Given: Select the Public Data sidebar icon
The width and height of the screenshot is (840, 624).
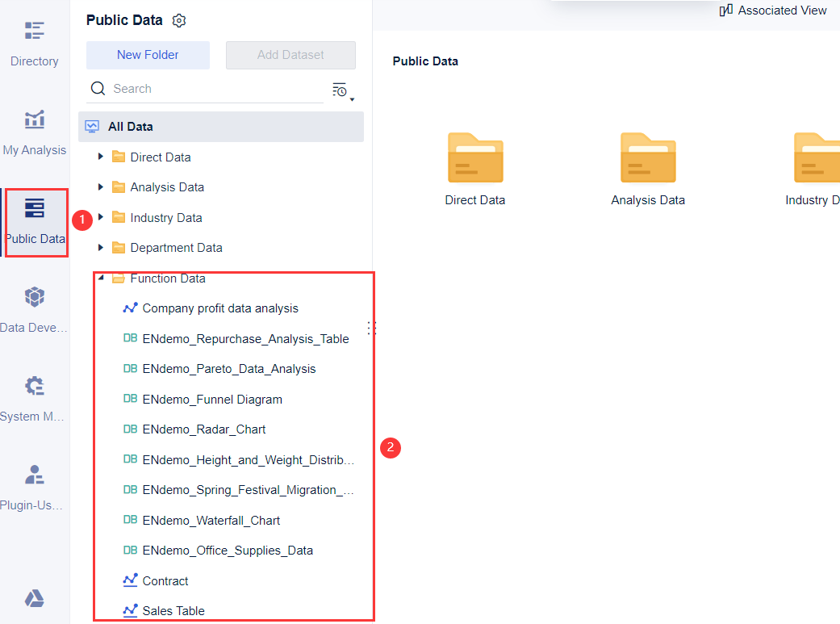Looking at the screenshot, I should (x=34, y=218).
